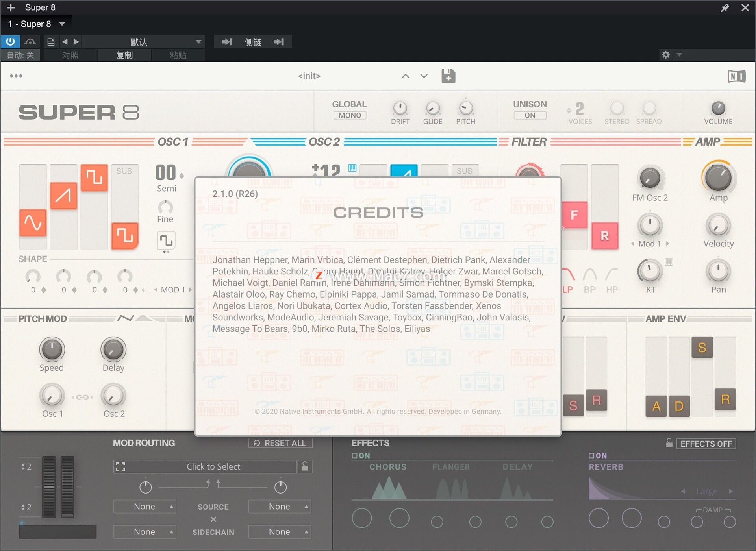Click the RESET ALL button
Viewport: 756px width, 551px height.
[280, 443]
